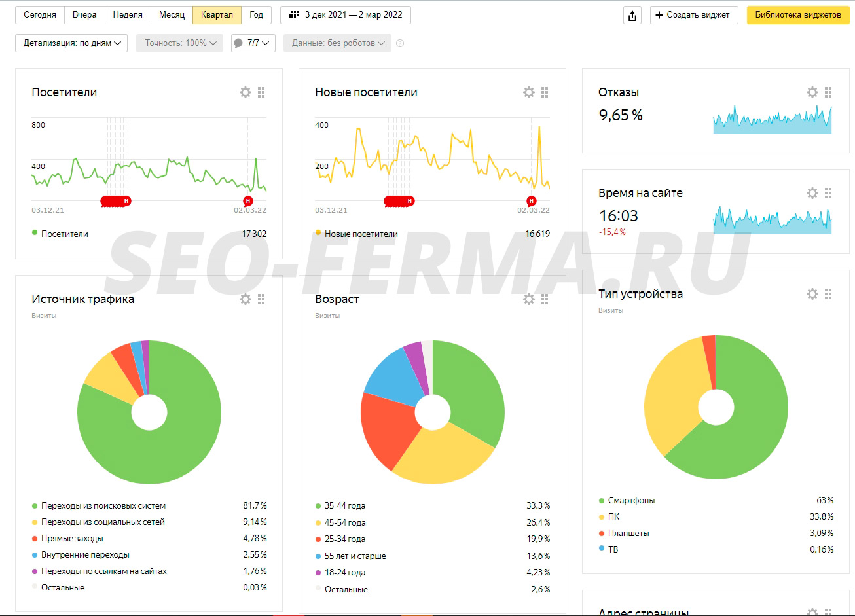Select the Вчера period tab
Screen dimensions: 855x616
click(x=84, y=14)
